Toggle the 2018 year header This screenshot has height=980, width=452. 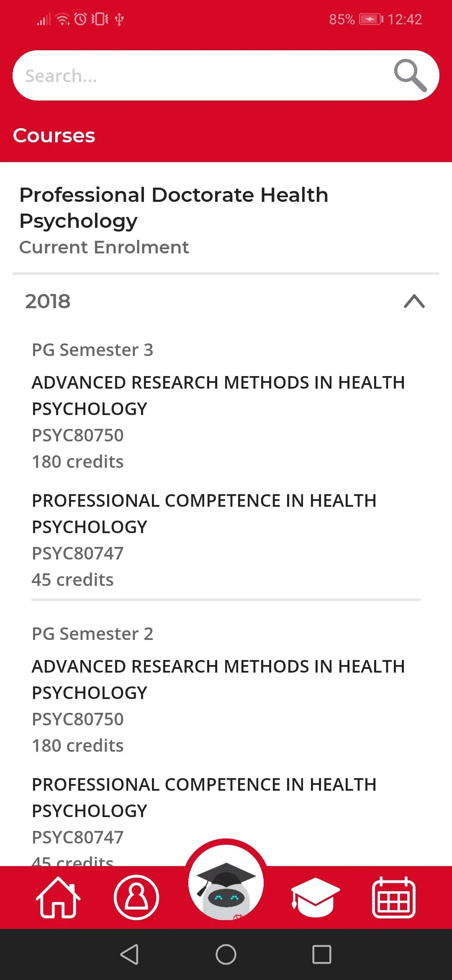coord(226,301)
